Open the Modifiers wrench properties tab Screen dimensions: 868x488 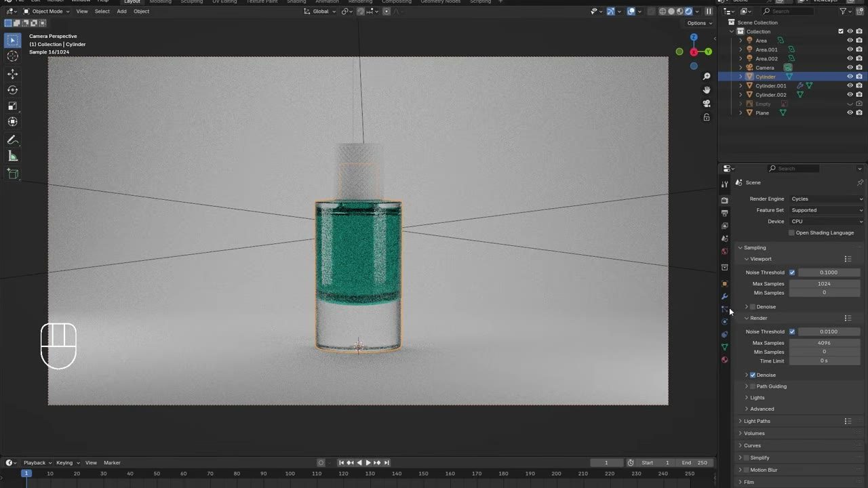724,297
